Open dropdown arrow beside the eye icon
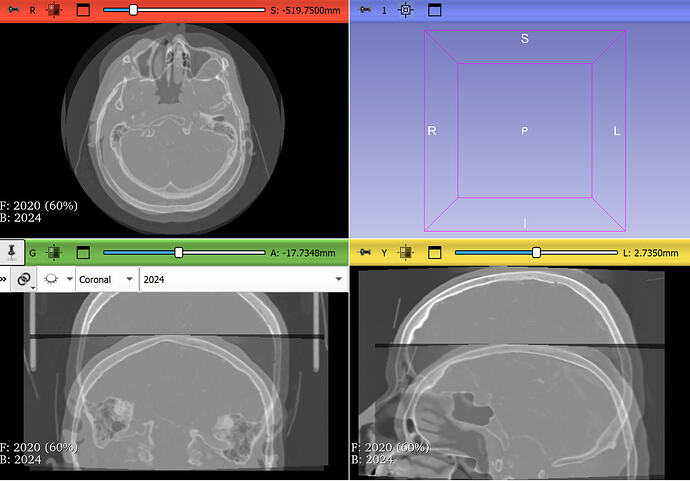The width and height of the screenshot is (690, 481). pos(70,279)
